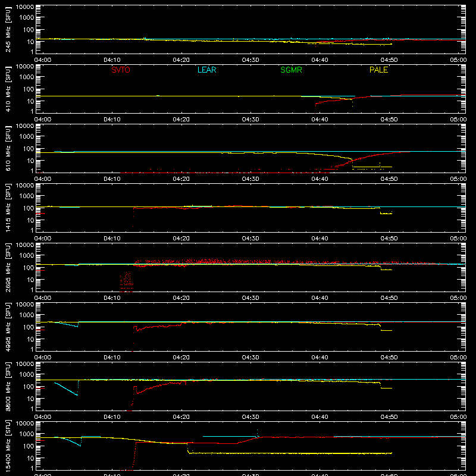The height and width of the screenshot is (476, 476).
Task: Click the yellow PALE legend label
Action: coord(378,70)
